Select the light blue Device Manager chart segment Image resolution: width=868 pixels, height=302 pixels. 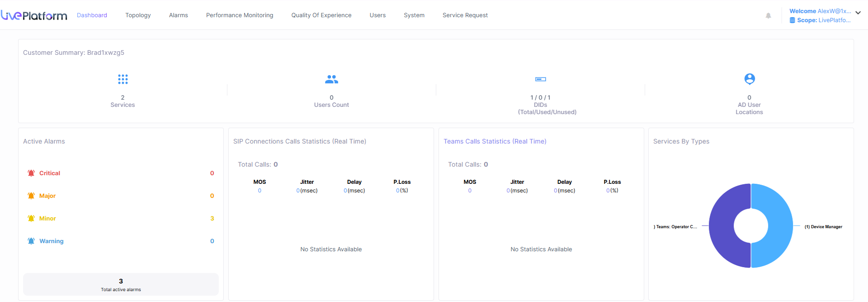(778, 225)
